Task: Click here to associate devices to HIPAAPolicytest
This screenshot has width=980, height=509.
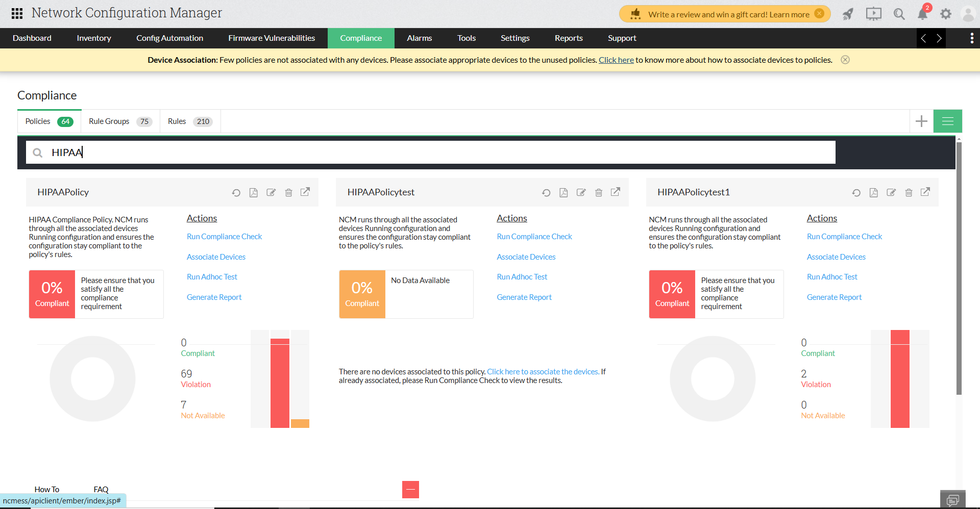Action: pyautogui.click(x=543, y=371)
